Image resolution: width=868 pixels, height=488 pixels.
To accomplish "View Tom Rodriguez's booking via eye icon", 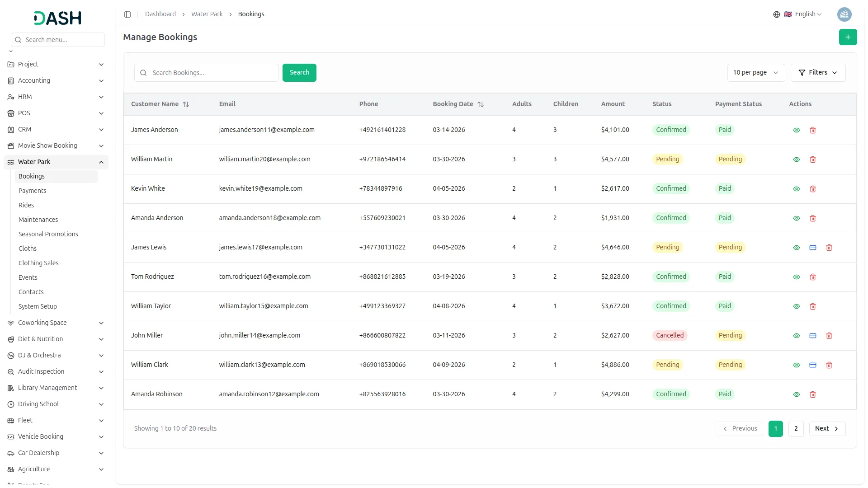I will click(796, 277).
